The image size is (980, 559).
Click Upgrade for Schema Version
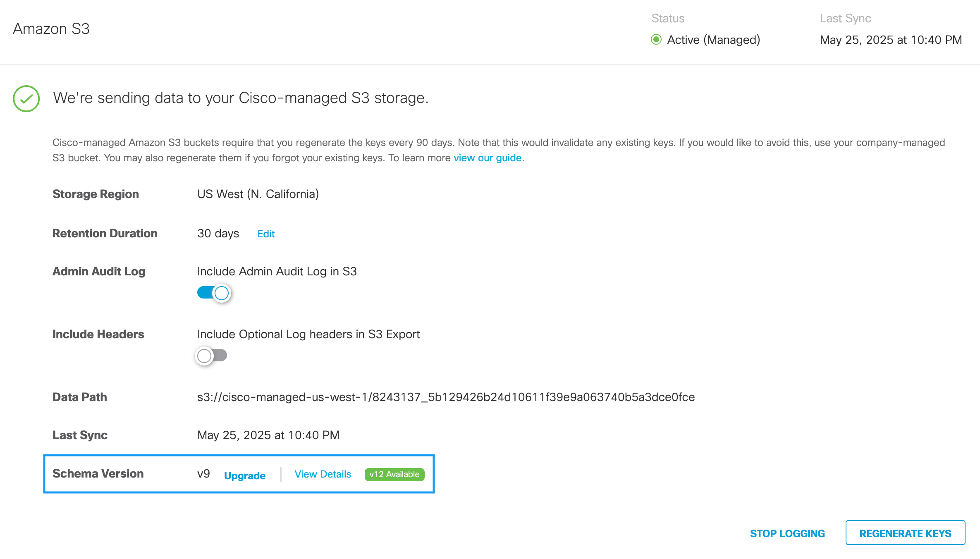(x=245, y=475)
